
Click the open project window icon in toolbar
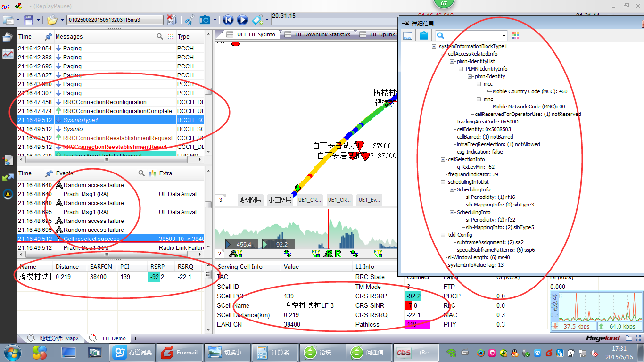[8, 20]
